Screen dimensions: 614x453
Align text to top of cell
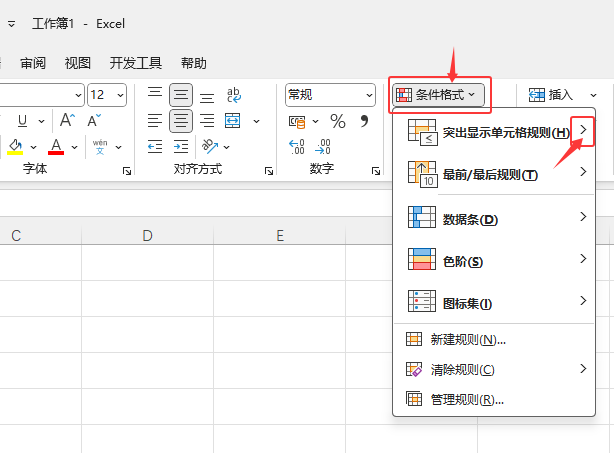(x=155, y=94)
